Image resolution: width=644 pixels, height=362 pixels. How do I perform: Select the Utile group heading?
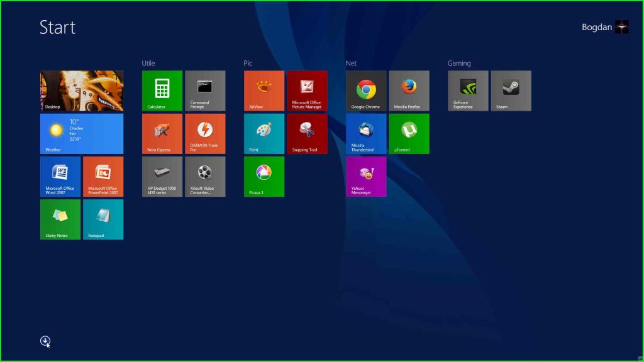tap(148, 63)
